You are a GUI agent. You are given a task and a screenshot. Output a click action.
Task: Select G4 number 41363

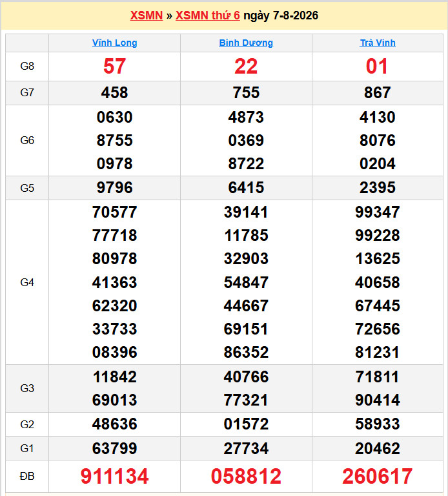pos(114,282)
